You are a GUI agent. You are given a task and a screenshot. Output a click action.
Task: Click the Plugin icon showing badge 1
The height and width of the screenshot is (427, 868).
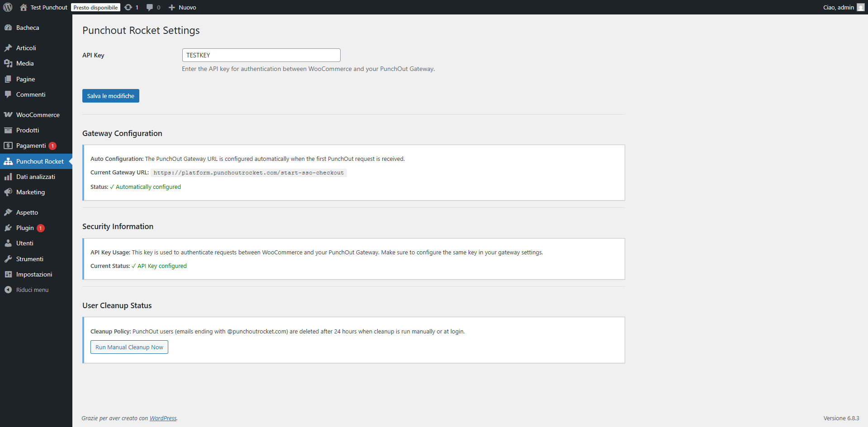pyautogui.click(x=9, y=228)
